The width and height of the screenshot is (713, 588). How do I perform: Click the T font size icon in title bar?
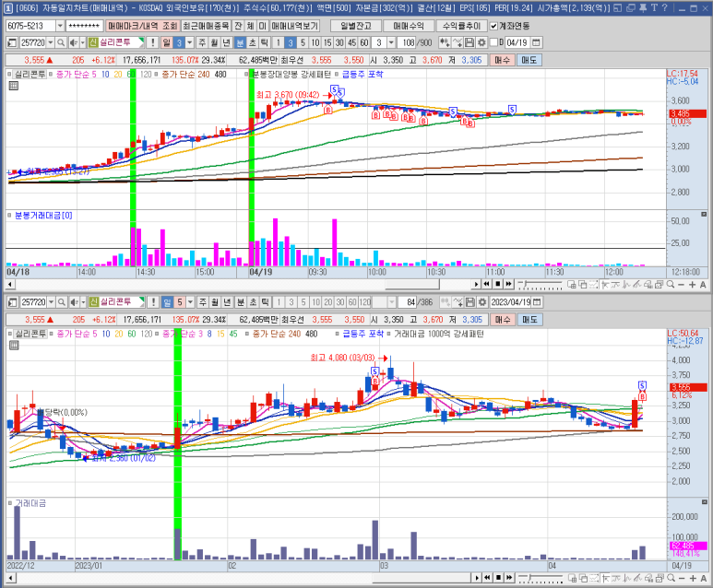654,7
